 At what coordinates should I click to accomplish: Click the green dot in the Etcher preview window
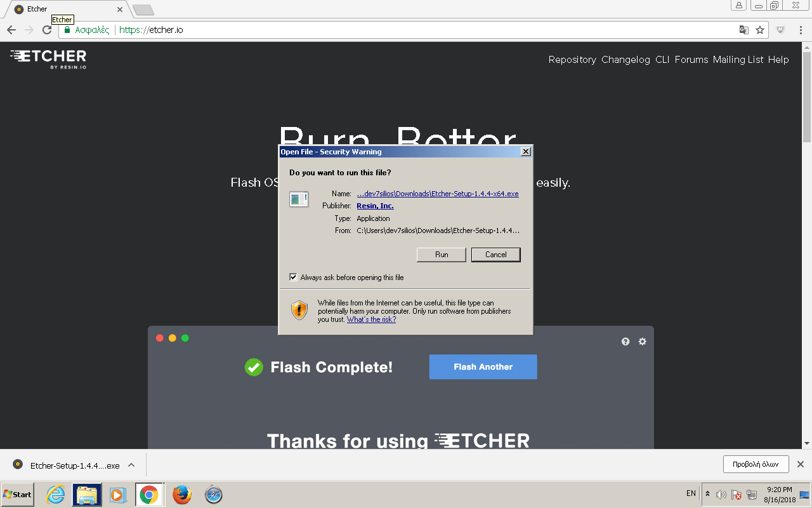pyautogui.click(x=185, y=338)
